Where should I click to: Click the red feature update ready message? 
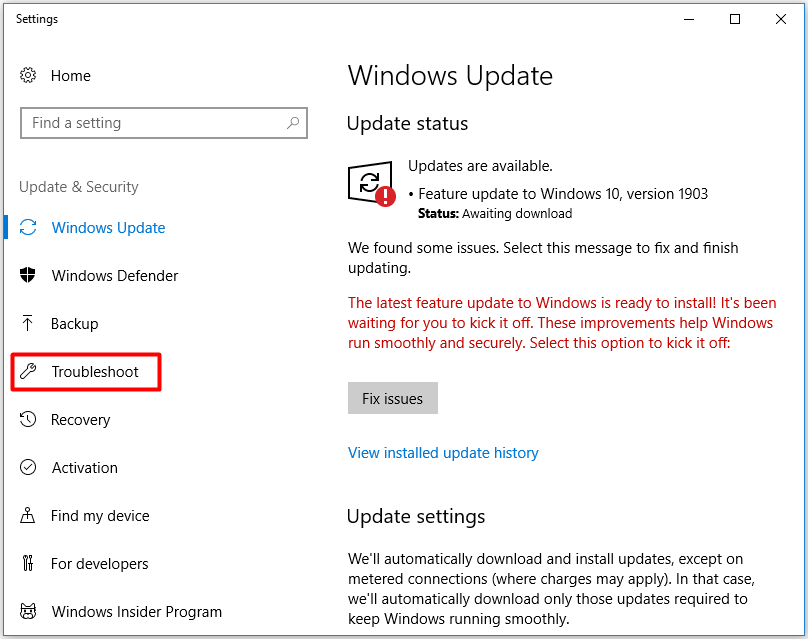coord(562,323)
